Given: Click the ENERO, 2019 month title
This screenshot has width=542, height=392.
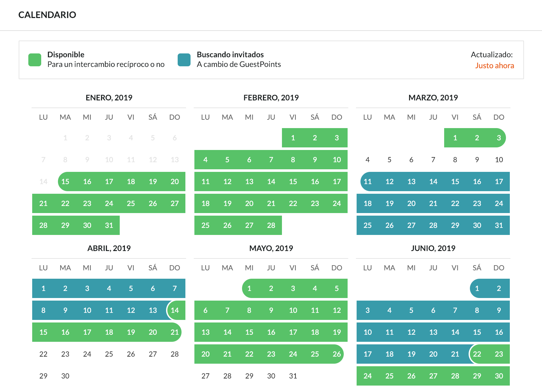Looking at the screenshot, I should point(109,98).
